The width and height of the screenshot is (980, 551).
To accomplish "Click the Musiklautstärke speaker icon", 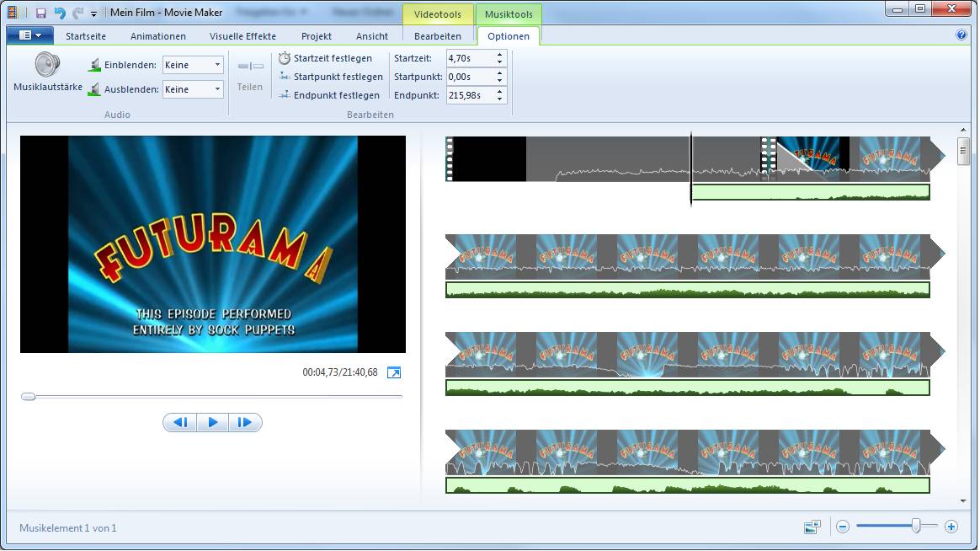I will click(x=47, y=65).
